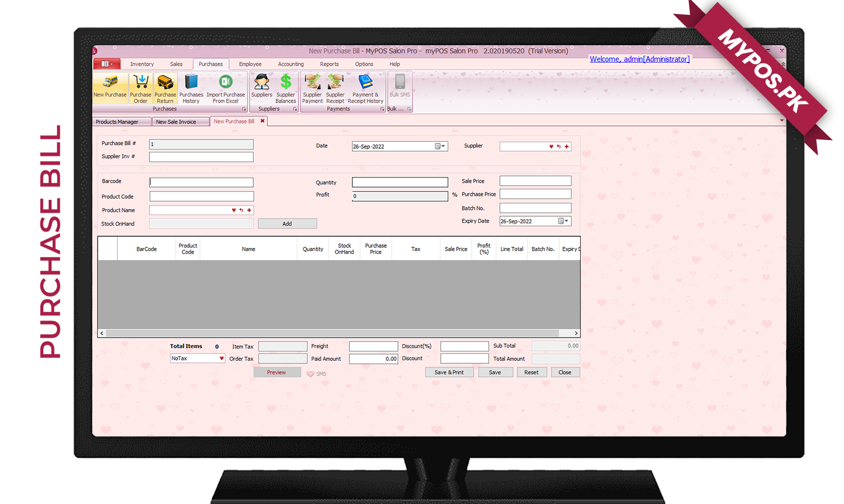
Task: Expand the Purchases group dialog launcher
Action: [x=244, y=109]
